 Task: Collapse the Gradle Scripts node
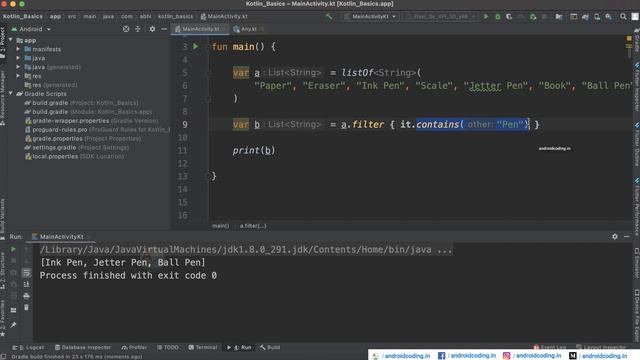11,93
